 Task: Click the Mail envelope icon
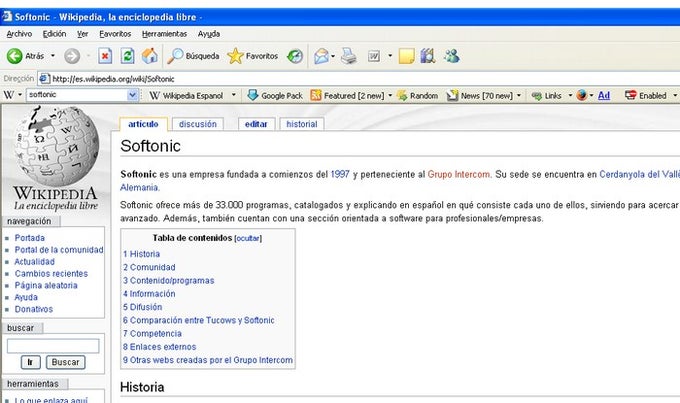[321, 56]
